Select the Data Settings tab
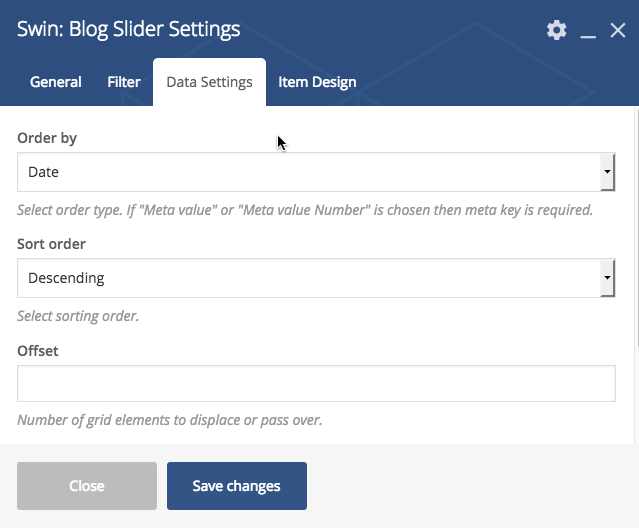The height and width of the screenshot is (528, 639). (x=209, y=82)
